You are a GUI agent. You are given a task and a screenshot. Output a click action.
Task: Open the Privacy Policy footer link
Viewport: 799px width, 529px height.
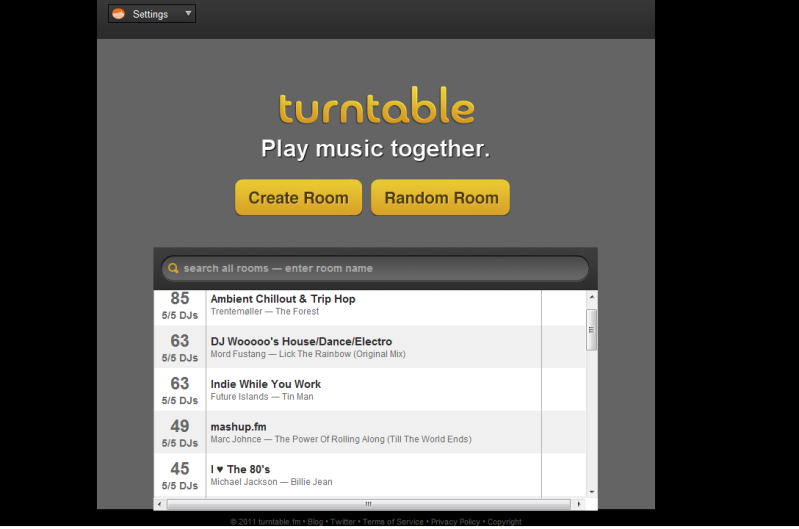456,522
